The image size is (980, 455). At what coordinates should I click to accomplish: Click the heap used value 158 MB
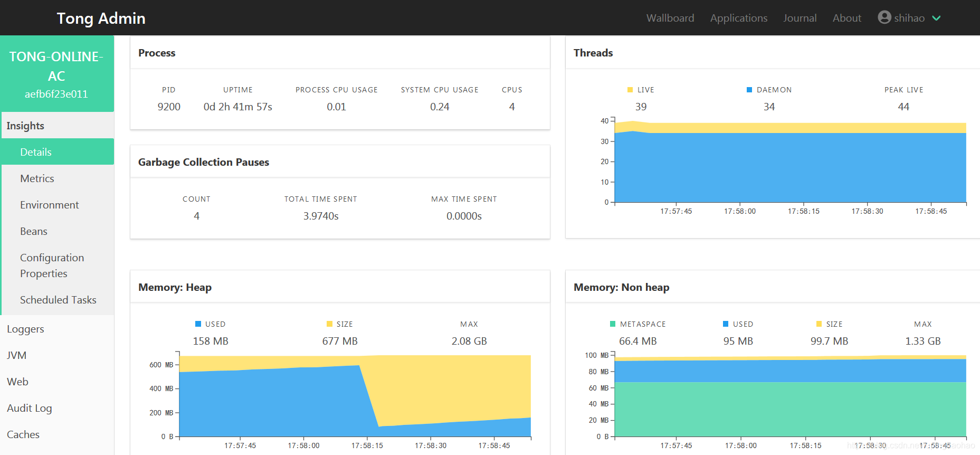(211, 341)
